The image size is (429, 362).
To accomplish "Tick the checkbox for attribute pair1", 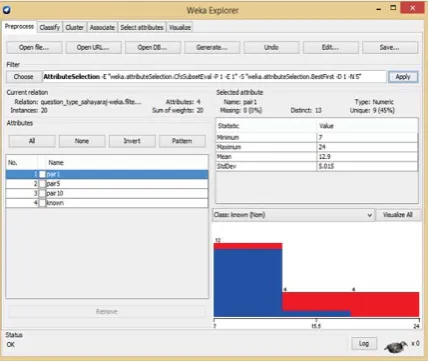I will tap(42, 174).
